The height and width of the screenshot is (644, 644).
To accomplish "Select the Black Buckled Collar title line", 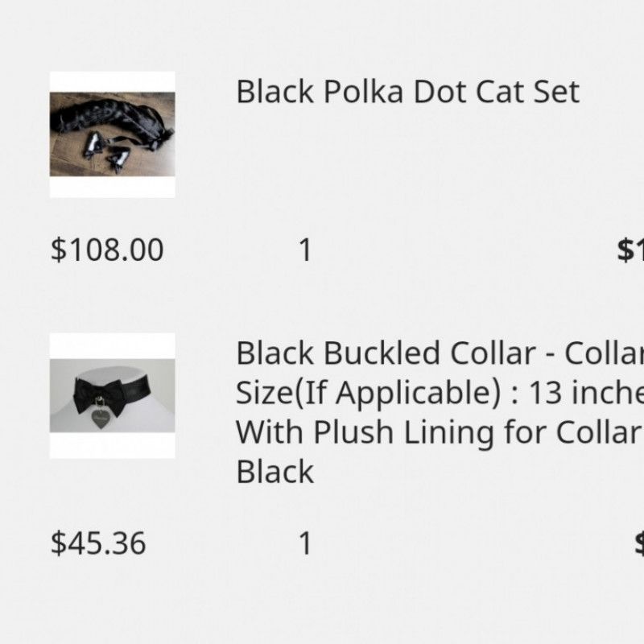I will 439,353.
